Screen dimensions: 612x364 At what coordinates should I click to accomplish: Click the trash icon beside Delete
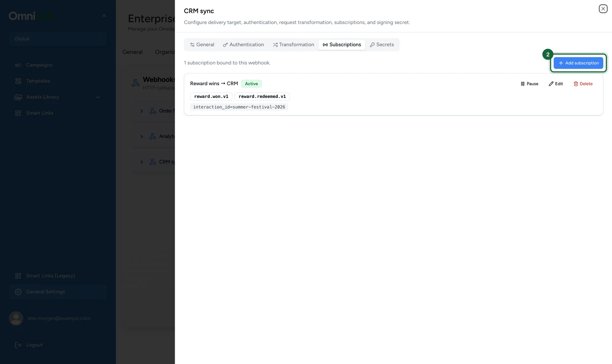576,84
